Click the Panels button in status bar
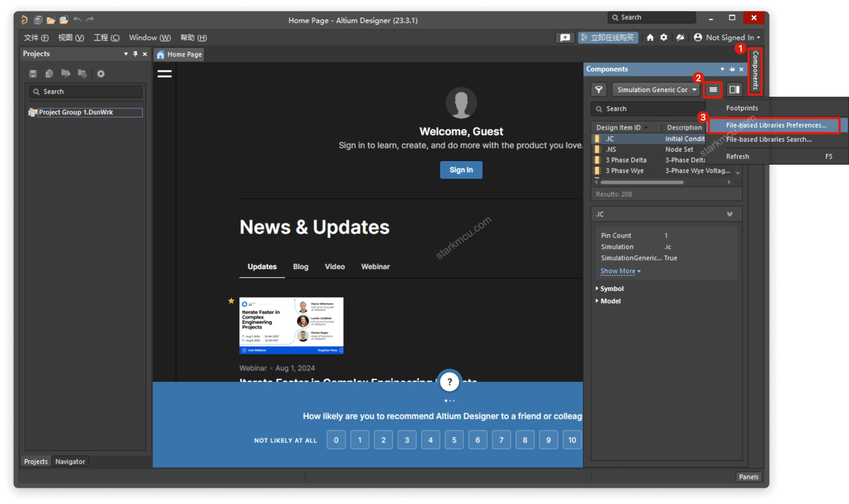This screenshot has width=849, height=504. pos(749,477)
